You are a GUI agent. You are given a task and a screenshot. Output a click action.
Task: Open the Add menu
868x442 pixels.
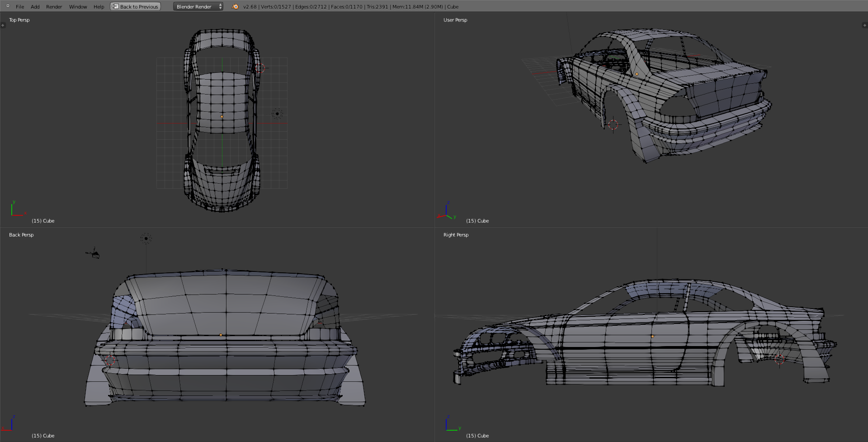tap(35, 7)
